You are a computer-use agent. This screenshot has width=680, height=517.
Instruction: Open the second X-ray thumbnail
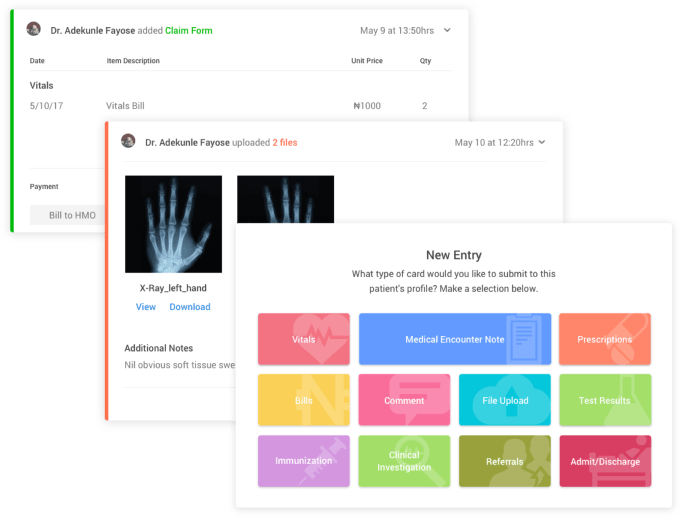285,199
